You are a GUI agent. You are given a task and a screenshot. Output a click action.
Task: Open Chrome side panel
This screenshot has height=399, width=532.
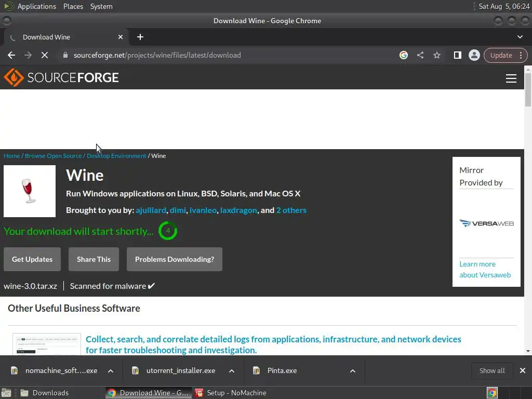coord(457,55)
